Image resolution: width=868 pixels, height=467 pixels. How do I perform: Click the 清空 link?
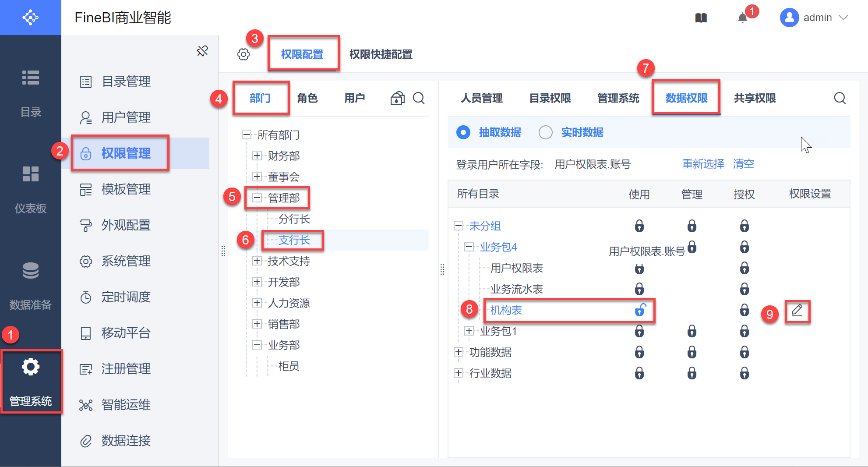pos(744,164)
